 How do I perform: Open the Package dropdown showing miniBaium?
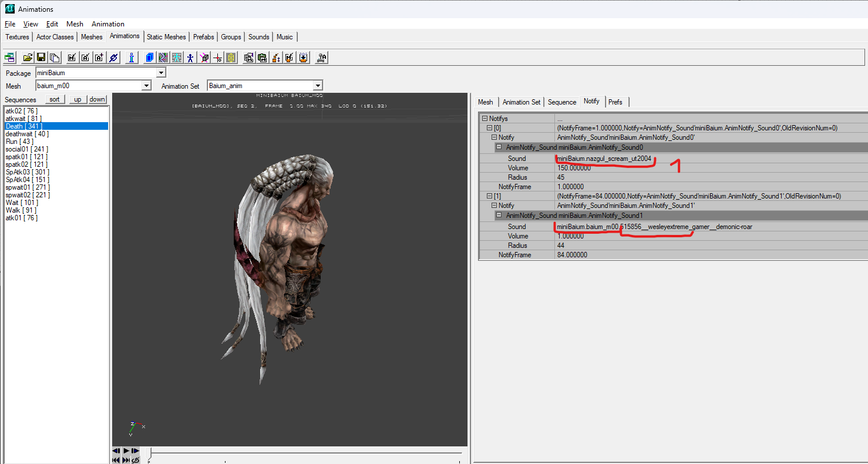point(162,73)
